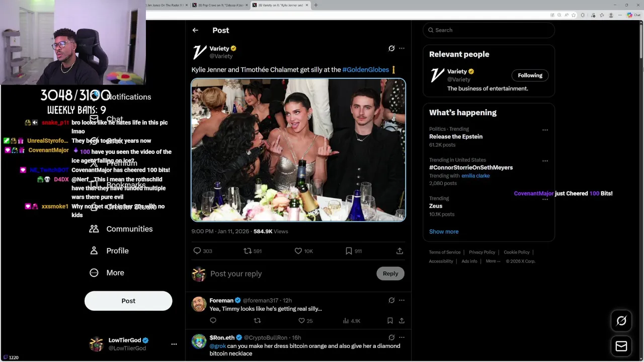Viewport: 644px width, 362px height.
Task: Open the Terms of Service link
Action: click(445, 252)
